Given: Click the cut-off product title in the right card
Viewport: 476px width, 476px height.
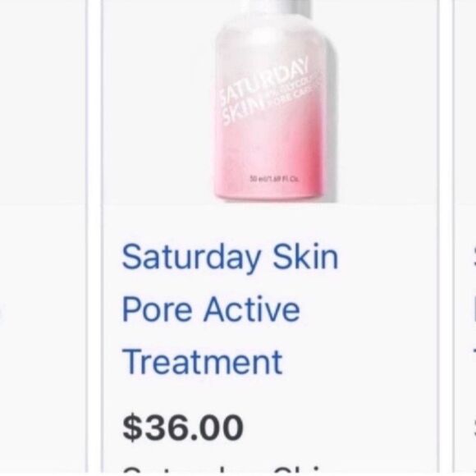Looking at the screenshot, I should coord(474,309).
